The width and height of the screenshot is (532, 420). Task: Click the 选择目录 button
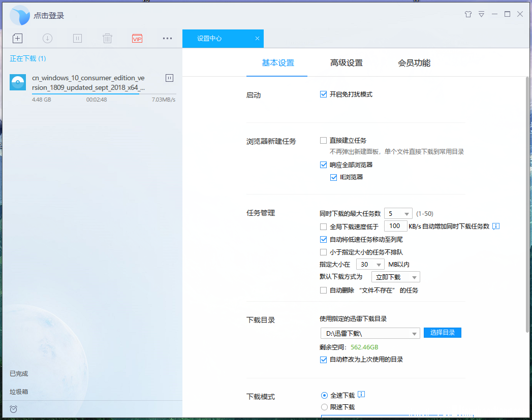(x=443, y=333)
